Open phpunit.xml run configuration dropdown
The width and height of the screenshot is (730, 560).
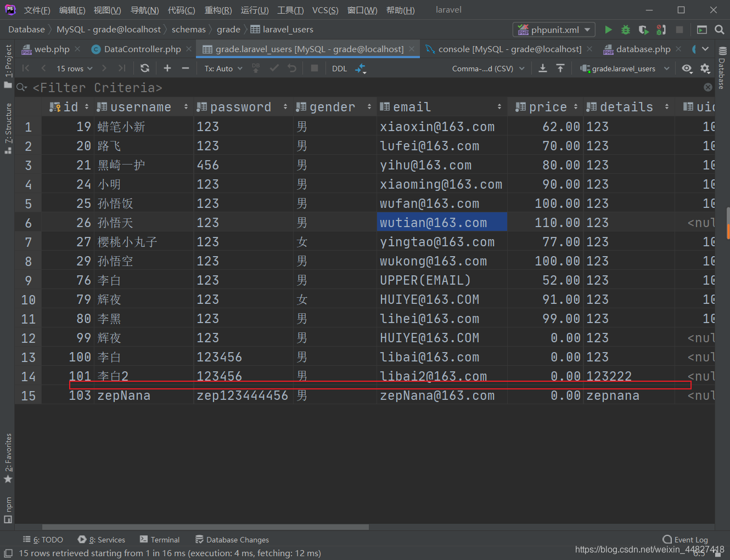click(554, 30)
